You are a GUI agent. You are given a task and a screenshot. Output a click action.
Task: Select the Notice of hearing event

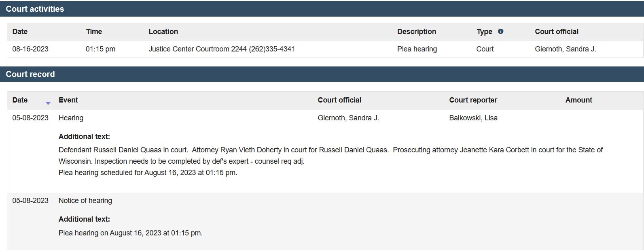[85, 201]
